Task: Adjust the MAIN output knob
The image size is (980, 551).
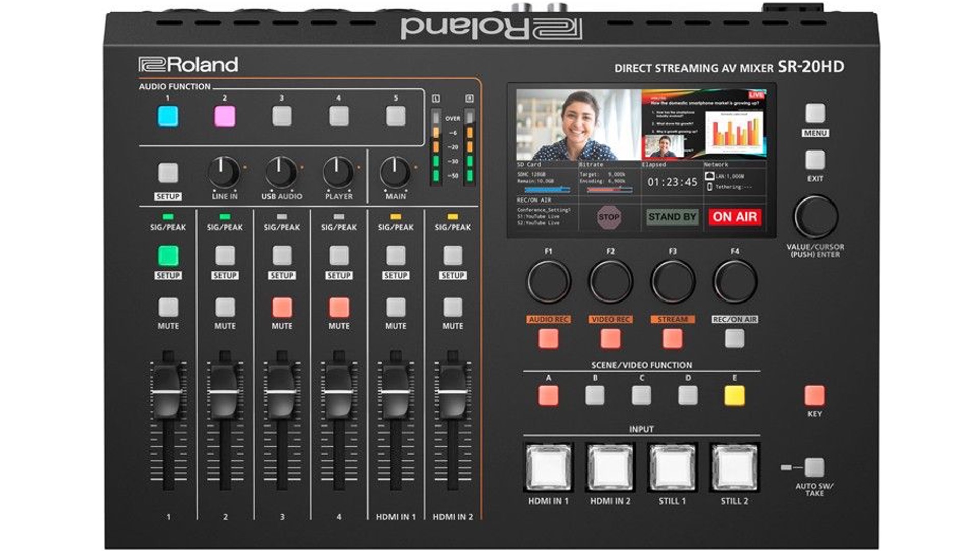Action: tap(396, 172)
